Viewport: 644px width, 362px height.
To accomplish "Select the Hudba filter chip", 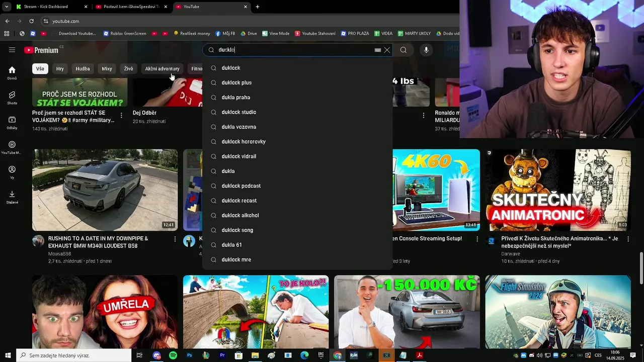I will tap(83, 69).
